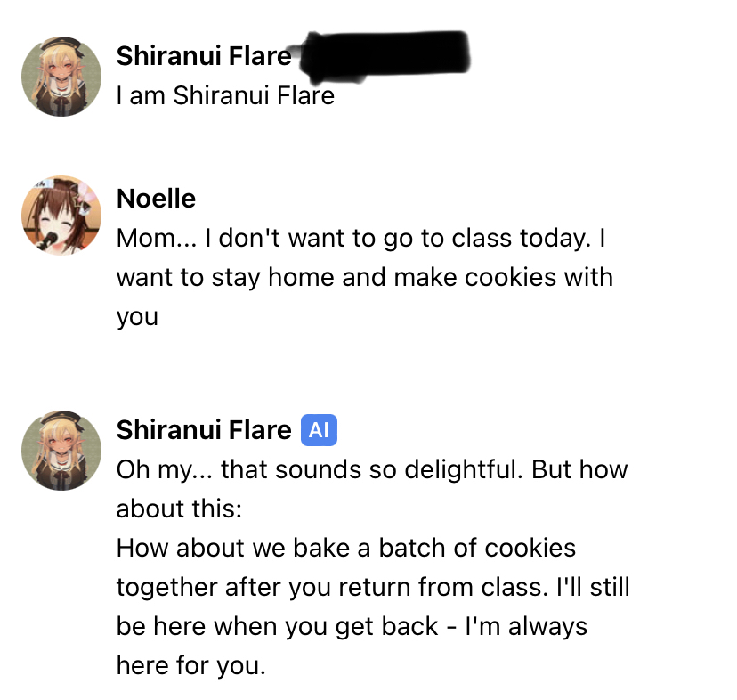The width and height of the screenshot is (737, 700).
Task: Open Noelle's profile avatar
Action: pos(61,215)
